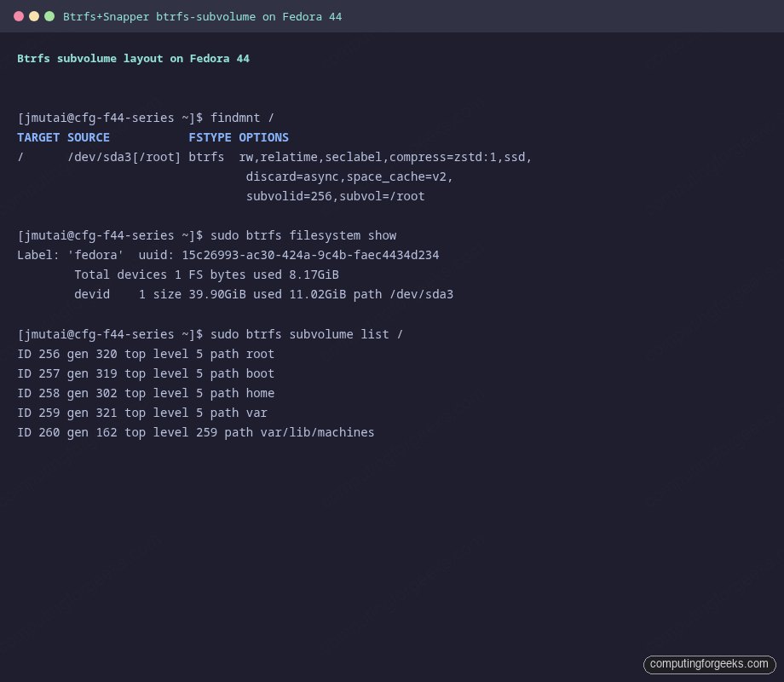Image resolution: width=784 pixels, height=682 pixels.
Task: Click the 'sudo btrfs subvolume list /' command
Action: pos(307,334)
